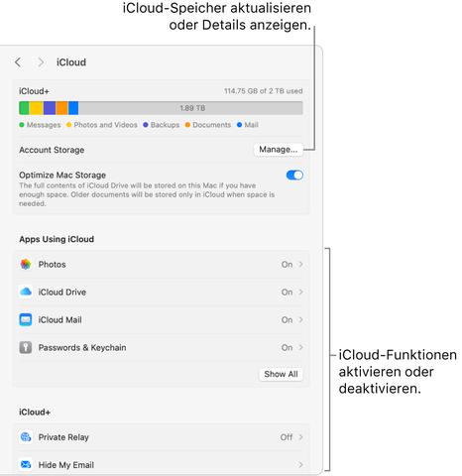
Task: Click the Manage... storage button
Action: tap(279, 150)
